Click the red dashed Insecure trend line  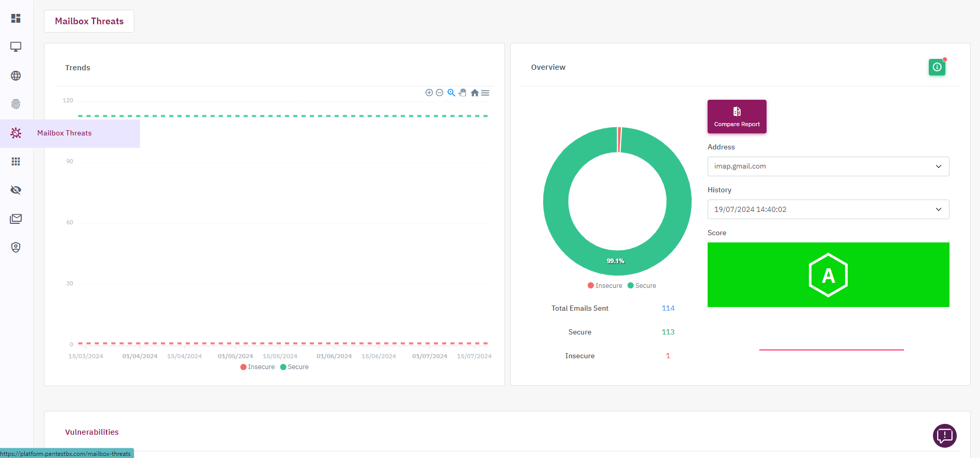[x=283, y=343]
